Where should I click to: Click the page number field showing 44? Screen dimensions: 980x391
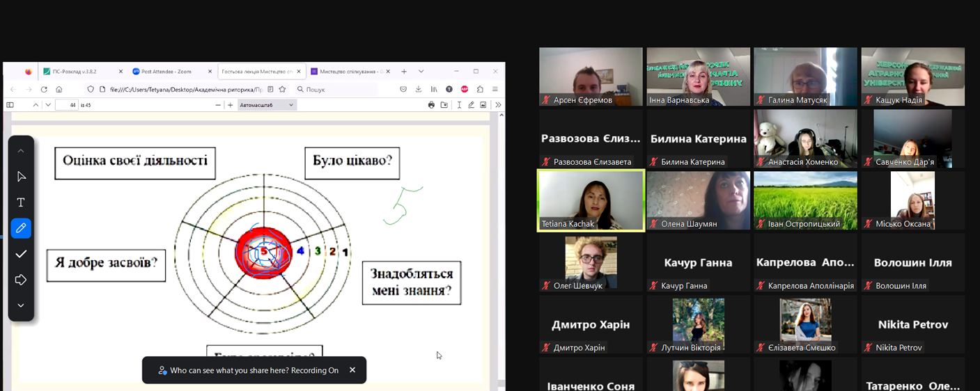coord(66,105)
